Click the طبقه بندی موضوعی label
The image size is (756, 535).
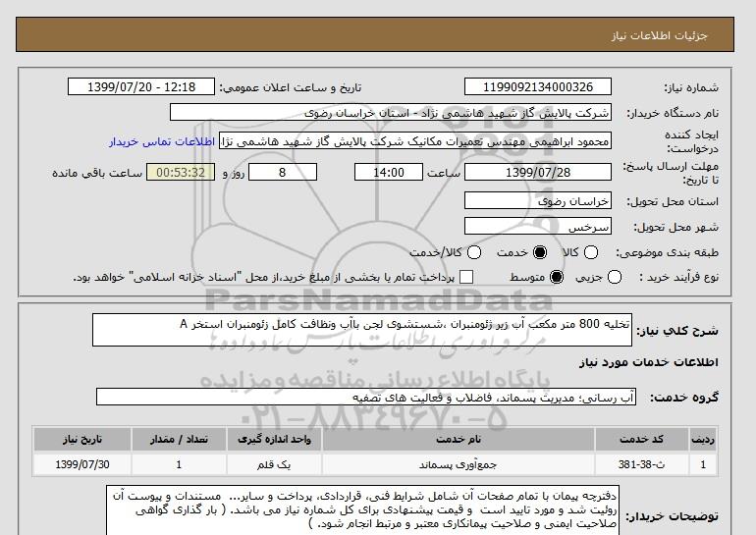pos(668,252)
